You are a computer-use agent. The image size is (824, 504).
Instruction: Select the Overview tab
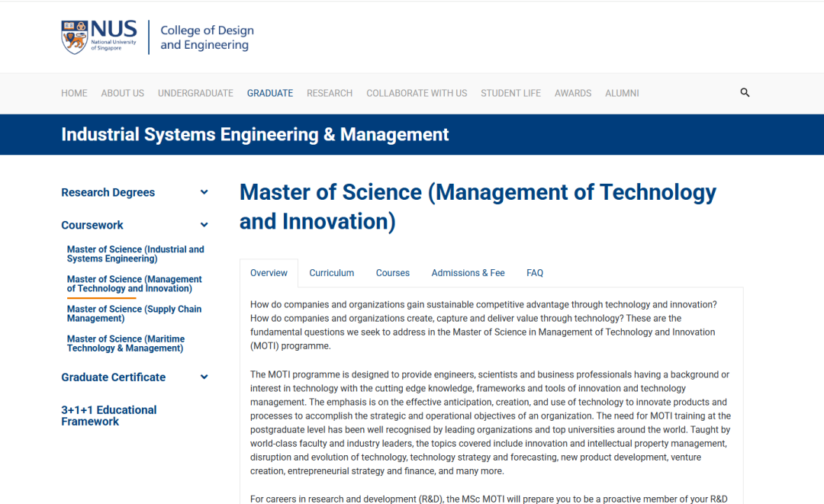(x=269, y=273)
